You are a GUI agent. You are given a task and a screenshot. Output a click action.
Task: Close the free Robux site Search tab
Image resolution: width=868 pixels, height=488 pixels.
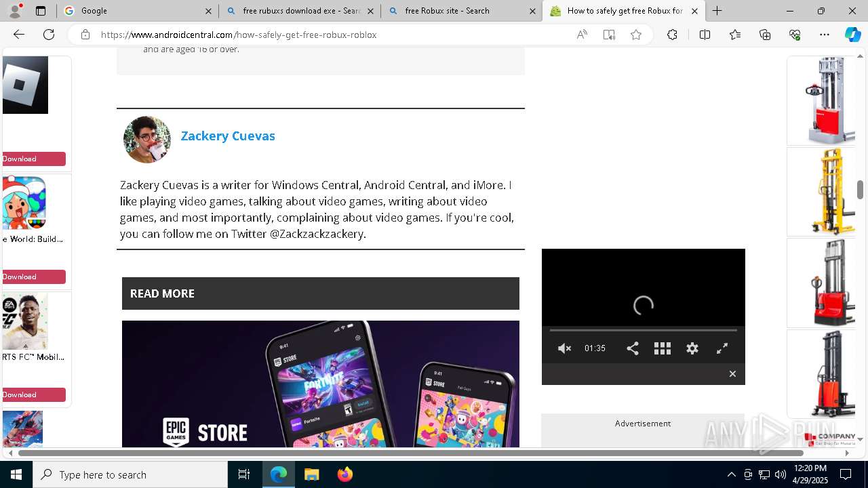pyautogui.click(x=533, y=11)
